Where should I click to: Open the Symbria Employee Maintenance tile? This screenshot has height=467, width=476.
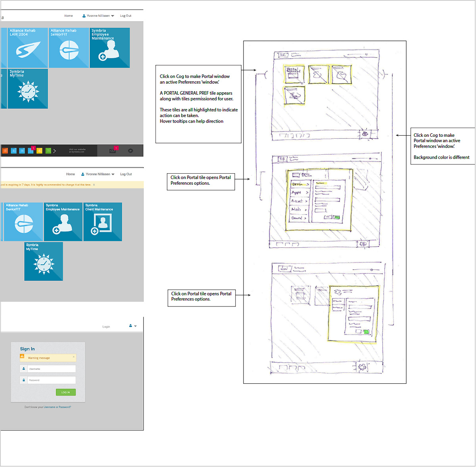[109, 48]
